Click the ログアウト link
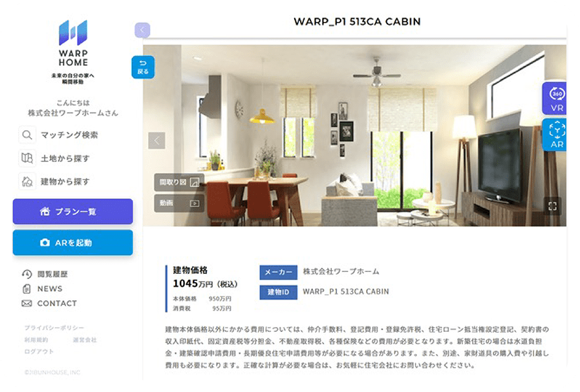This screenshot has height=392, width=580. pyautogui.click(x=39, y=351)
